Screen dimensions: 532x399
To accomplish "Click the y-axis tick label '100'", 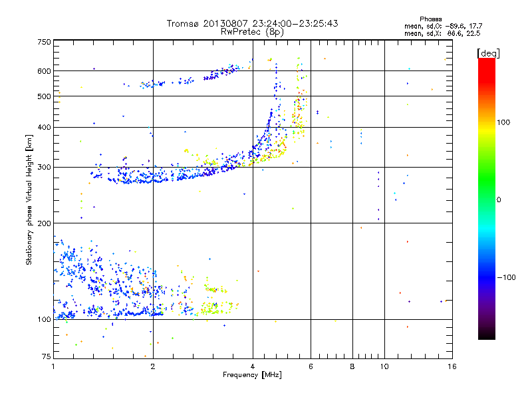I will tap(44, 320).
